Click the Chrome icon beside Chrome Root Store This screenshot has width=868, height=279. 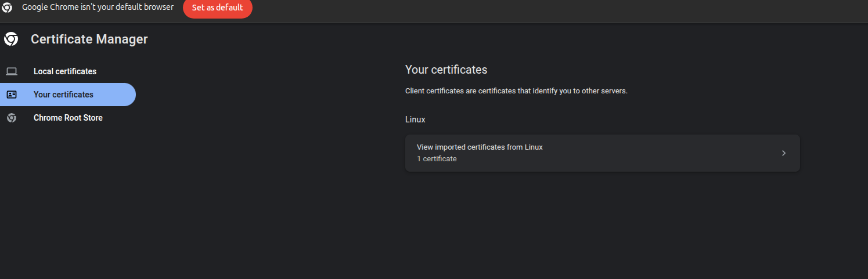pyautogui.click(x=12, y=118)
